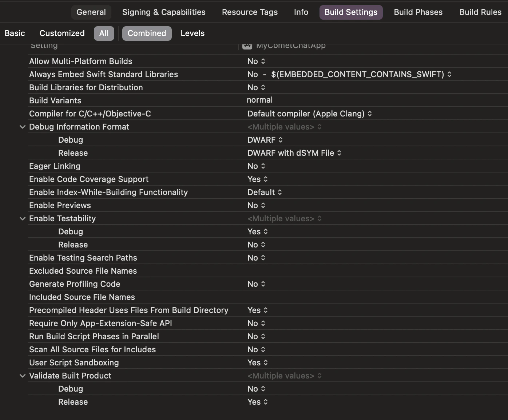Screen dimensions: 508x420
Task: Open the Enable Index-While-Building Default popup
Action: click(x=265, y=192)
